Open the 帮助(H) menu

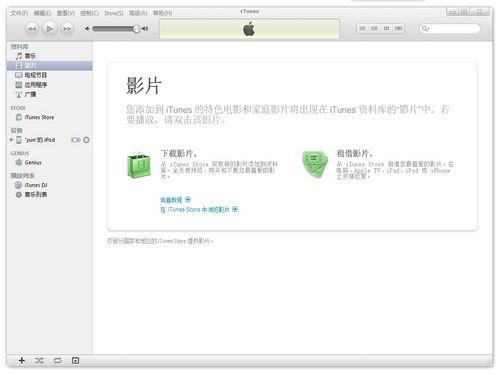click(x=162, y=13)
